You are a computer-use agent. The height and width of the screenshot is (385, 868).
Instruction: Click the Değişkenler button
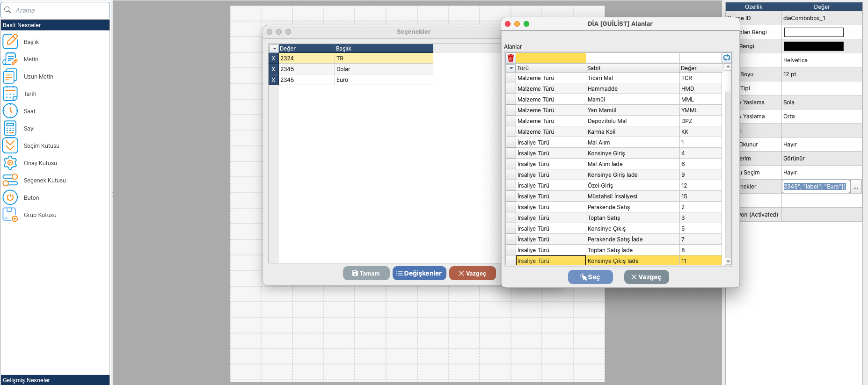419,273
